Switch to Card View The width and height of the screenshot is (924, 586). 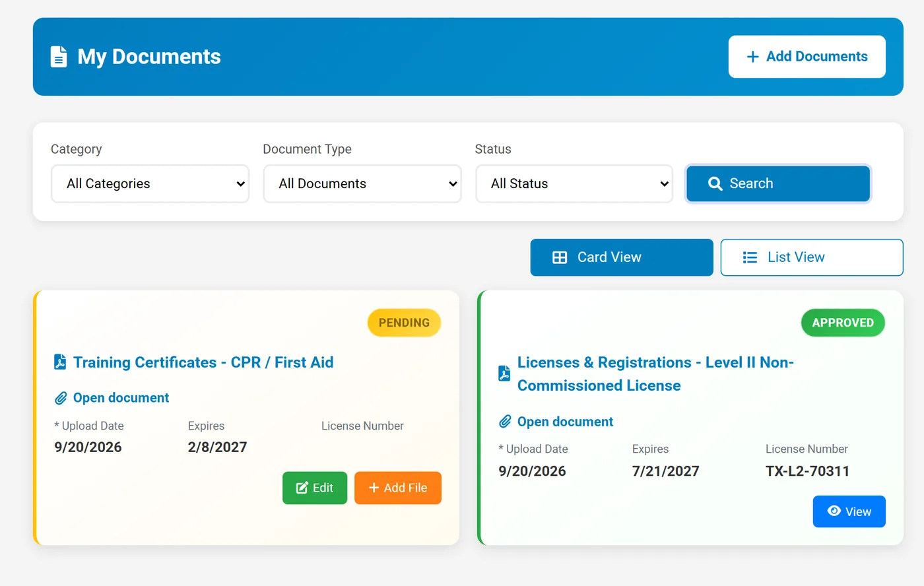coord(622,257)
